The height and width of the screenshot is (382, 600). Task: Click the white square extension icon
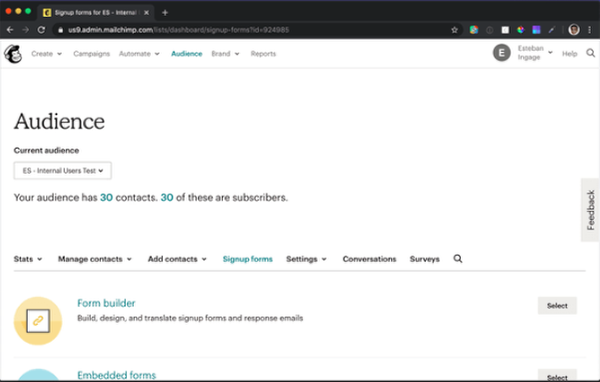click(505, 30)
